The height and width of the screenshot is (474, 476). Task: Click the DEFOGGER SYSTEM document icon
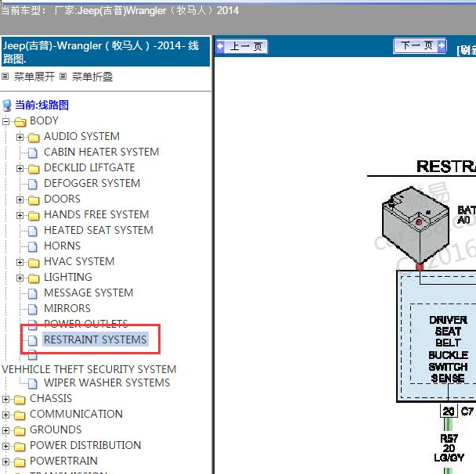tap(33, 184)
